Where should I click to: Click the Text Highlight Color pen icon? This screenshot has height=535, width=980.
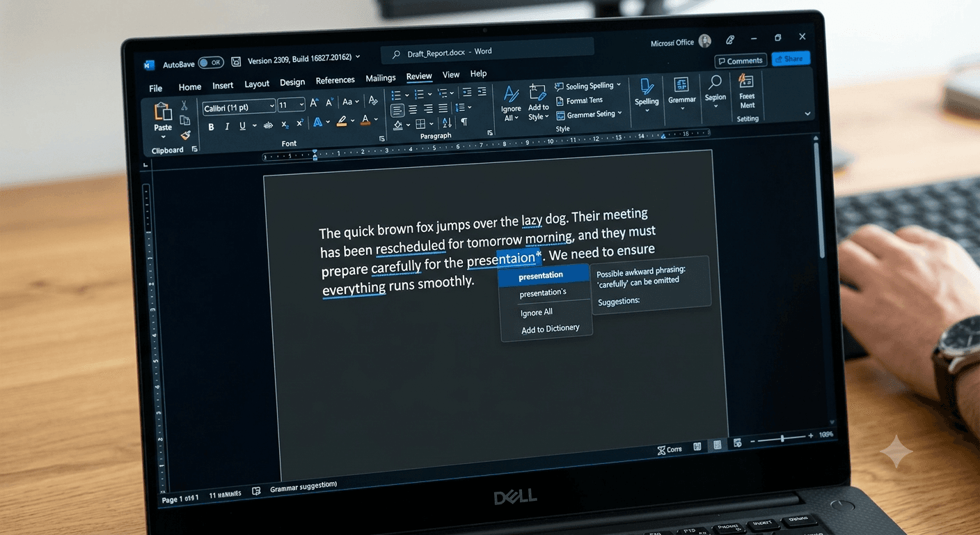pos(342,121)
